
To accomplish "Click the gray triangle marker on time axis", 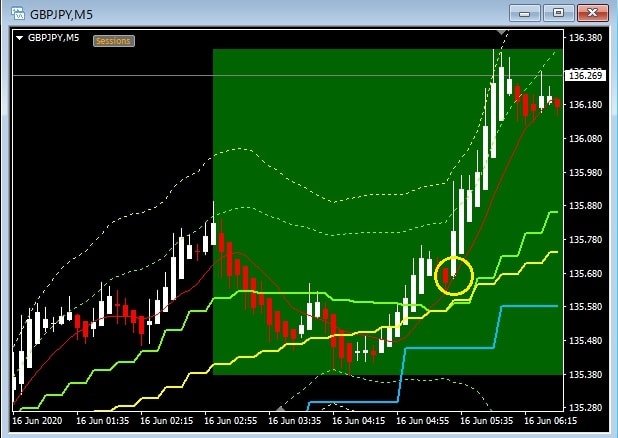I will point(281,408).
